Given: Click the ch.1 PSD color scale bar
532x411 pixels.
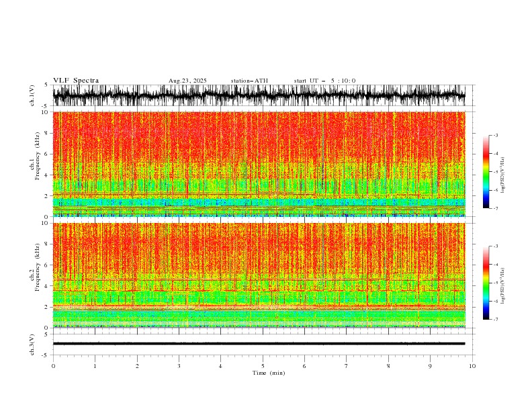Looking at the screenshot, I should [486, 172].
